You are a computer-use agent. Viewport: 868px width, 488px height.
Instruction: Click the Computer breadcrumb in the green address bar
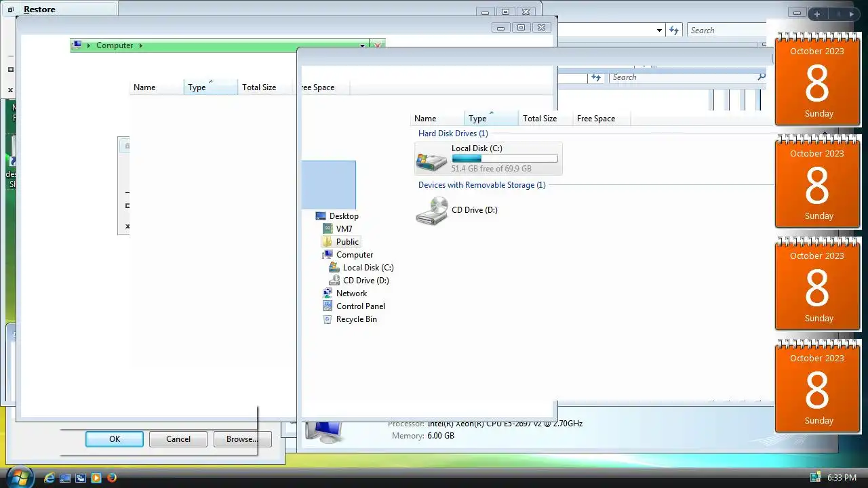click(115, 45)
